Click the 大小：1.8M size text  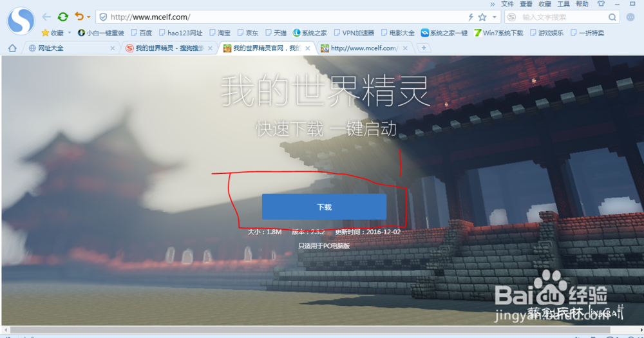[x=265, y=232]
